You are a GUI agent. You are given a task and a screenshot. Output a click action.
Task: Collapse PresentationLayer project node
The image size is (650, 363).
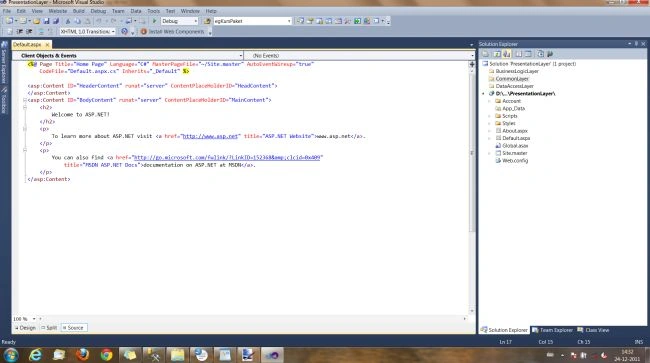pos(483,94)
